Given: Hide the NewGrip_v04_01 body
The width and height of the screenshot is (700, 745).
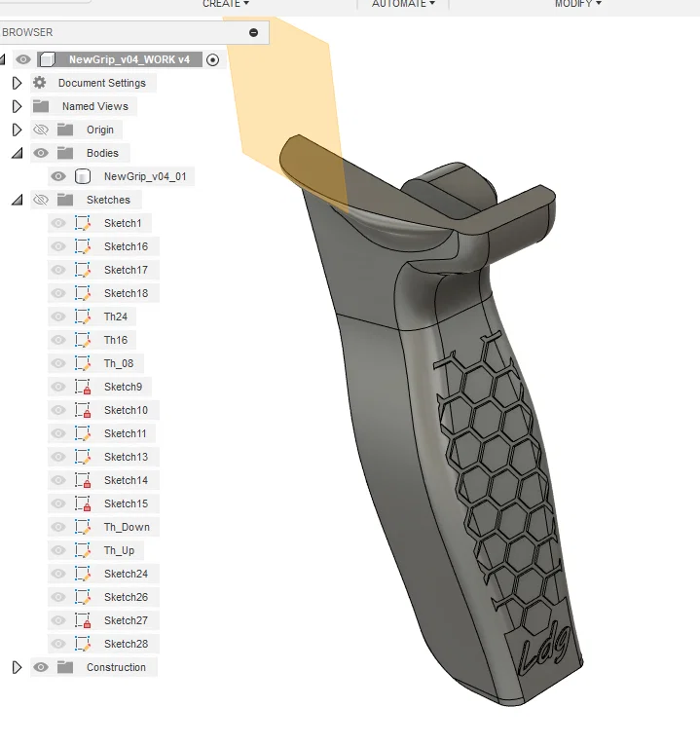Looking at the screenshot, I should (x=58, y=176).
